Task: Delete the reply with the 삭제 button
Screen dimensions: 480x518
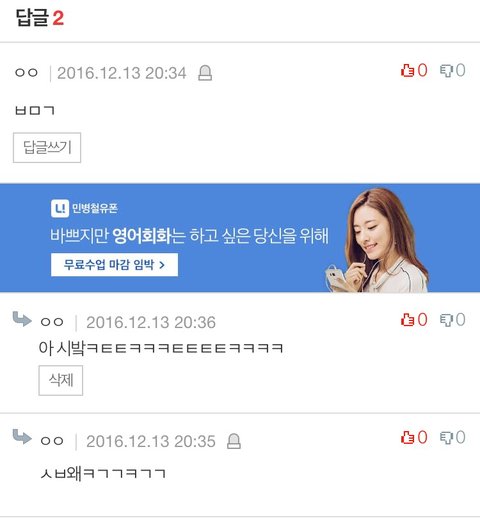Action: pyautogui.click(x=61, y=380)
